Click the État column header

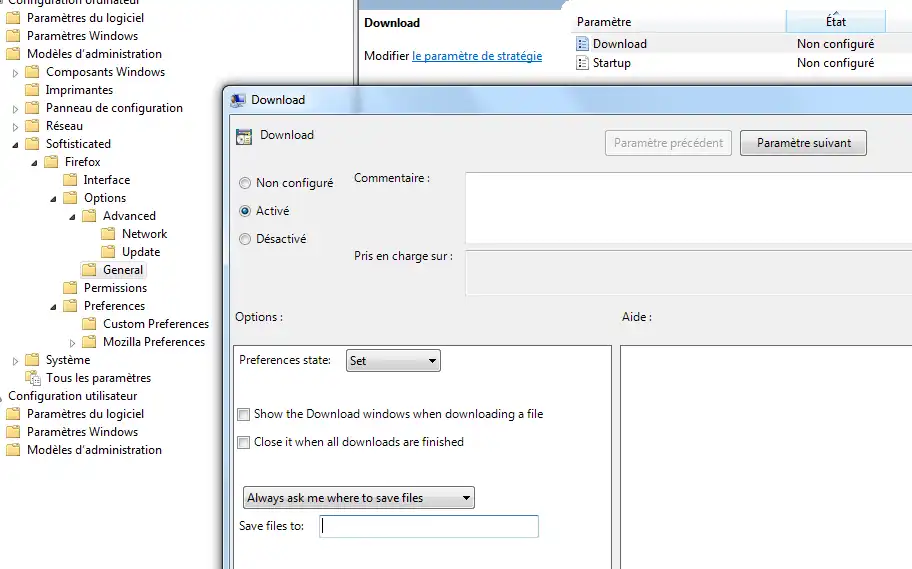(x=836, y=22)
